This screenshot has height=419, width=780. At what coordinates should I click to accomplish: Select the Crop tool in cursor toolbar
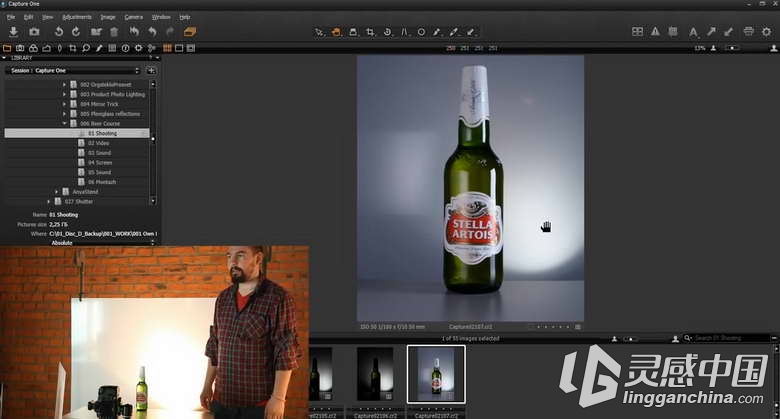[x=370, y=32]
